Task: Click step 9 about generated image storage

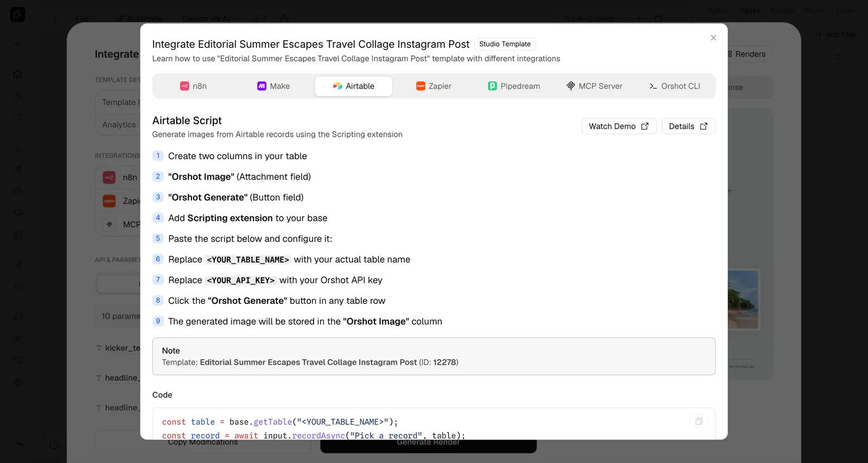Action: [x=305, y=321]
